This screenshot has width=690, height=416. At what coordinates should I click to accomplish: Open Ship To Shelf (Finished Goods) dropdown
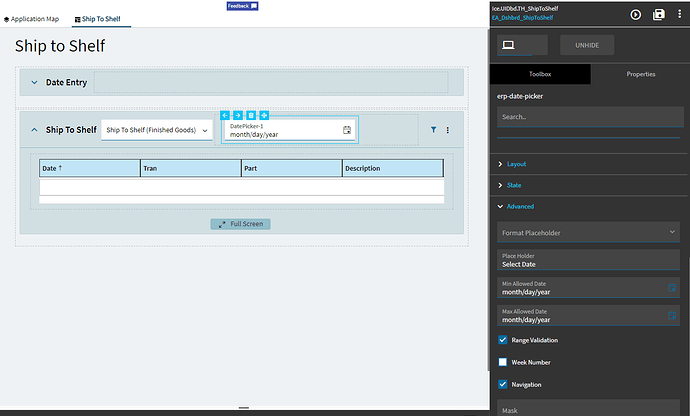(x=157, y=130)
